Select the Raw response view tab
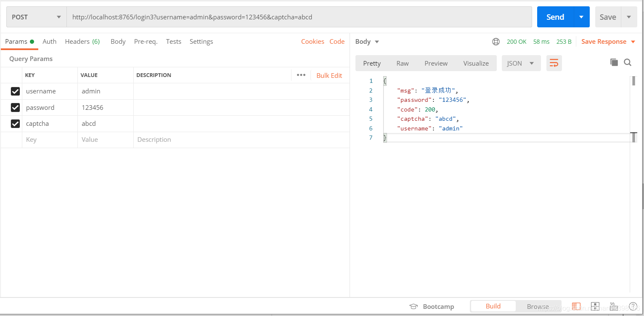This screenshot has height=316, width=644. [402, 63]
